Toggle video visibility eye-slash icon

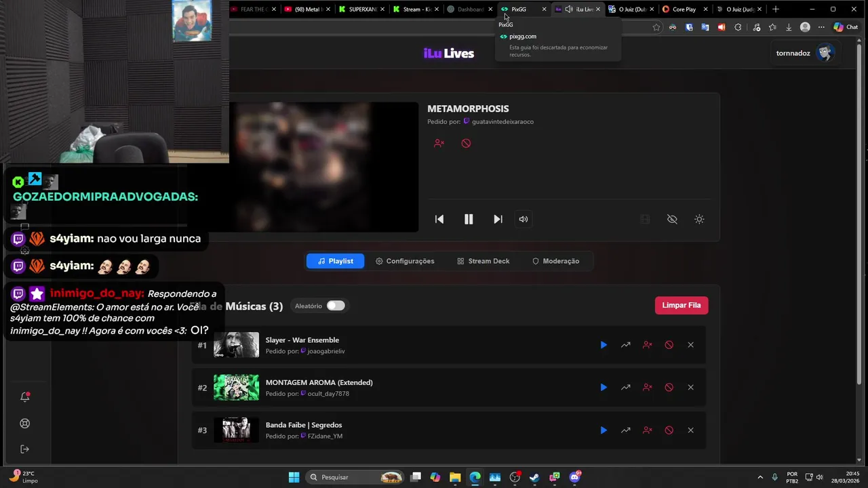pos(672,219)
